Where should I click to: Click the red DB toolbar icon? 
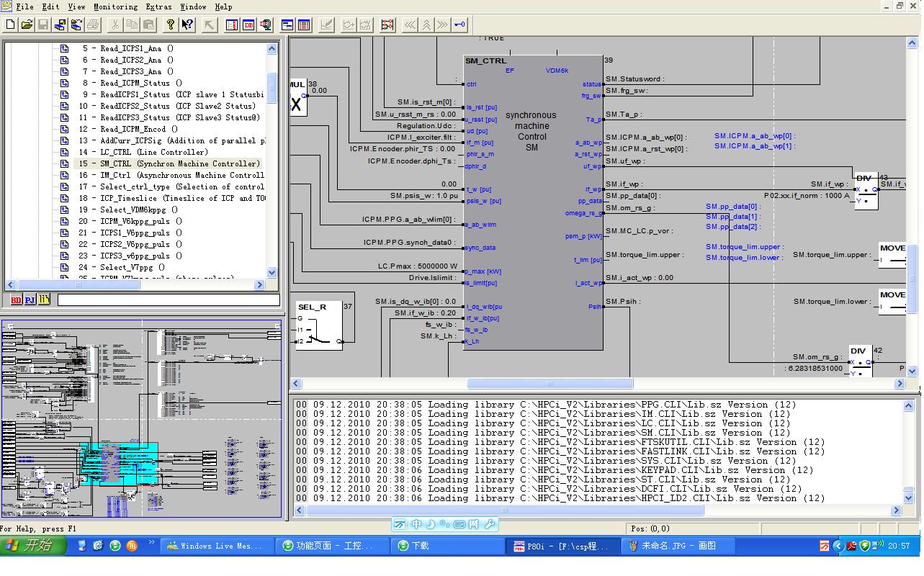(x=248, y=24)
